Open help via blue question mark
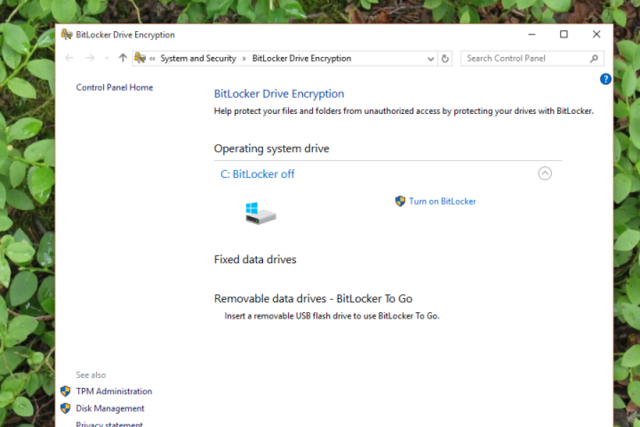Viewport: 640px width, 427px height. point(605,79)
